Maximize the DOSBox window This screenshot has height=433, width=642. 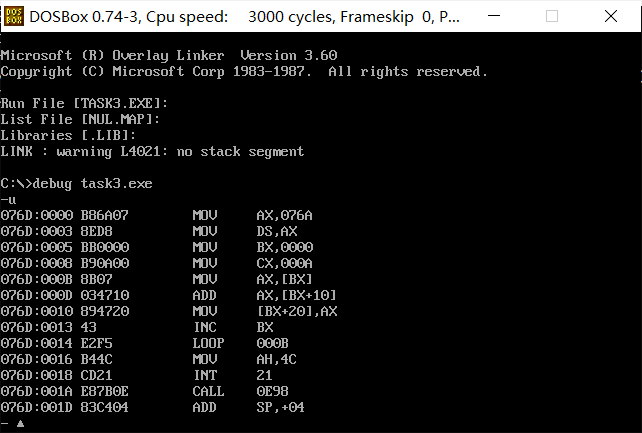pyautogui.click(x=552, y=16)
